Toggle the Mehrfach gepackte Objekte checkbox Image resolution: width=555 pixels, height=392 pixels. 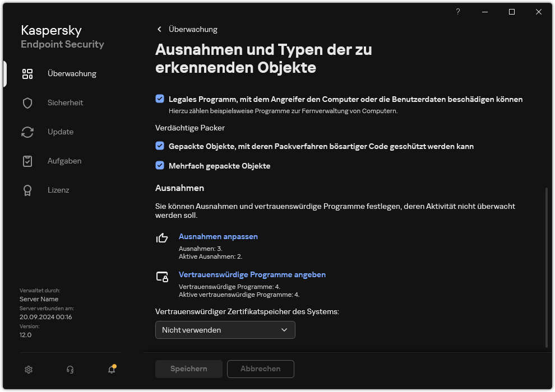tap(159, 166)
